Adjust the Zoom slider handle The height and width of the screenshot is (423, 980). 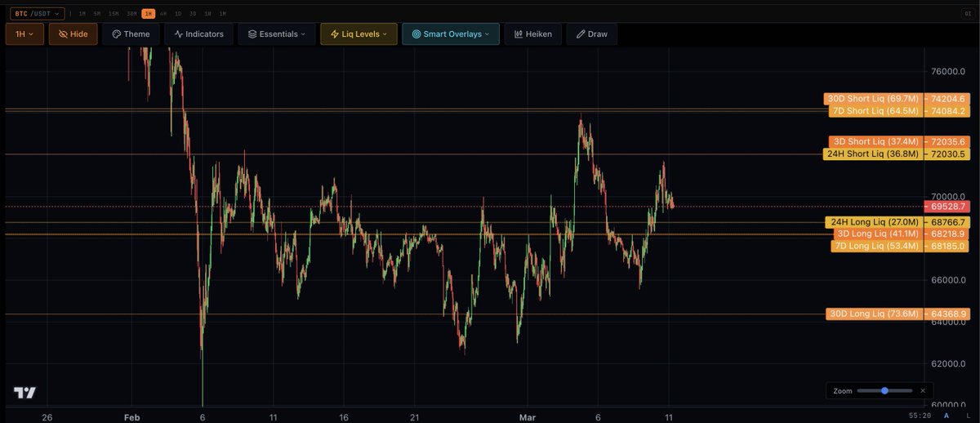(x=884, y=390)
